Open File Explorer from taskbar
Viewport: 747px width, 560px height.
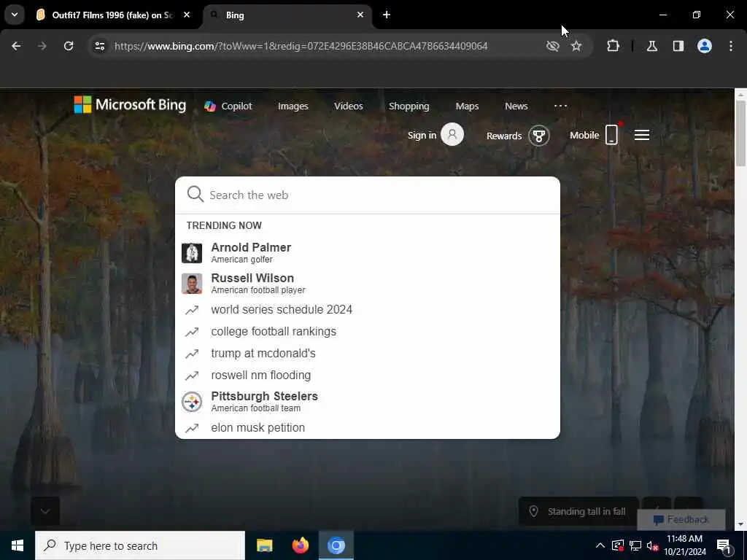264,545
